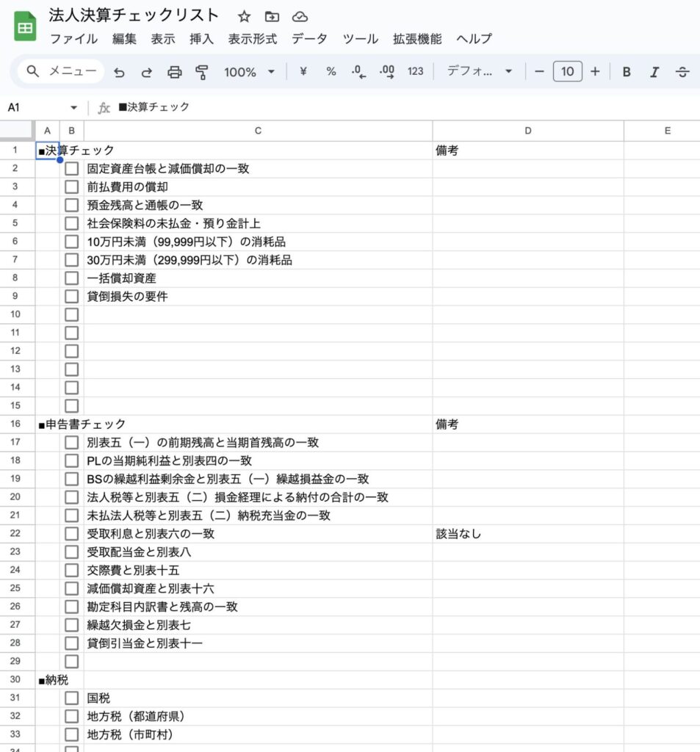Image resolution: width=700 pixels, height=752 pixels.
Task: Click the font size field showing 10
Action: [568, 72]
